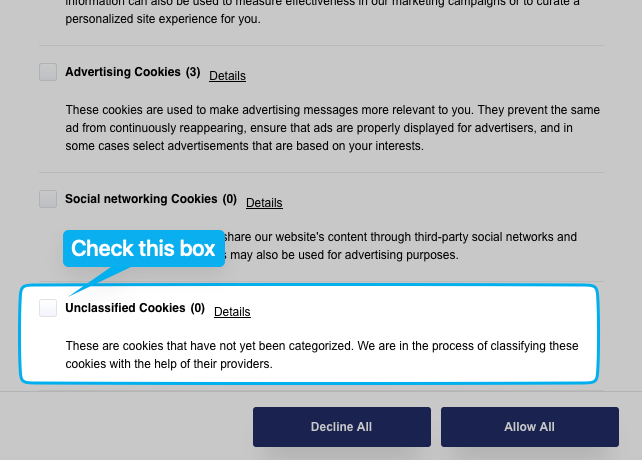The width and height of the screenshot is (642, 460).
Task: Open Details for Social networking Cookies
Action: (264, 203)
